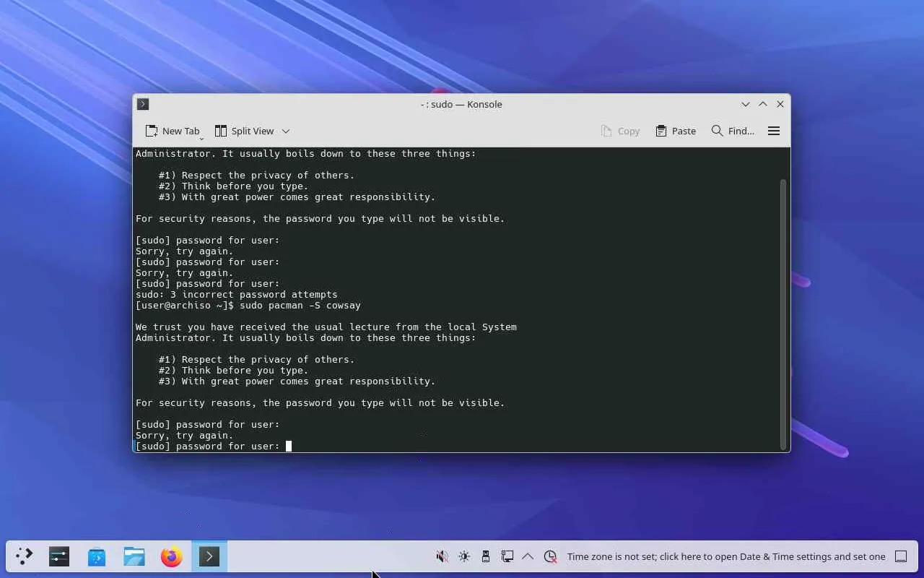Expand the Split View dropdown chevron
Image resolution: width=924 pixels, height=578 pixels.
(286, 131)
